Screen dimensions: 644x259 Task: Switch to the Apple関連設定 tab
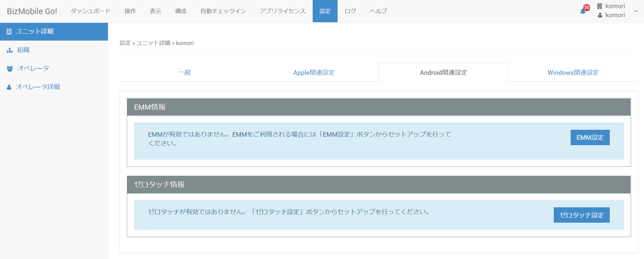click(314, 72)
